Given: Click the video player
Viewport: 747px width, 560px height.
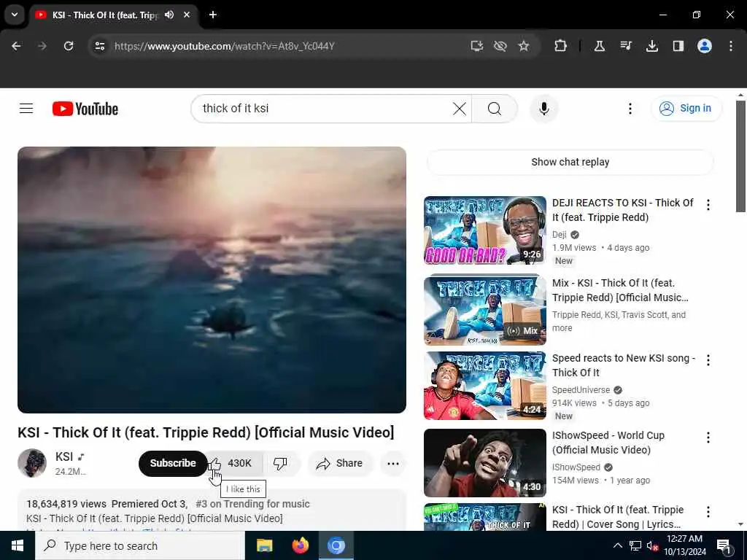Looking at the screenshot, I should [x=212, y=279].
